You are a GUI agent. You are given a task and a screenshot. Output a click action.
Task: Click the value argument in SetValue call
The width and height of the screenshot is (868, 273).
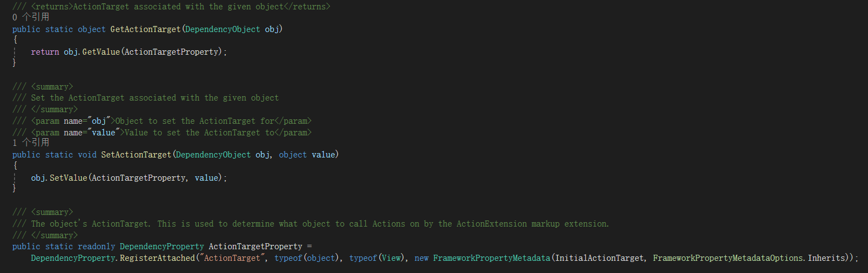click(x=206, y=178)
